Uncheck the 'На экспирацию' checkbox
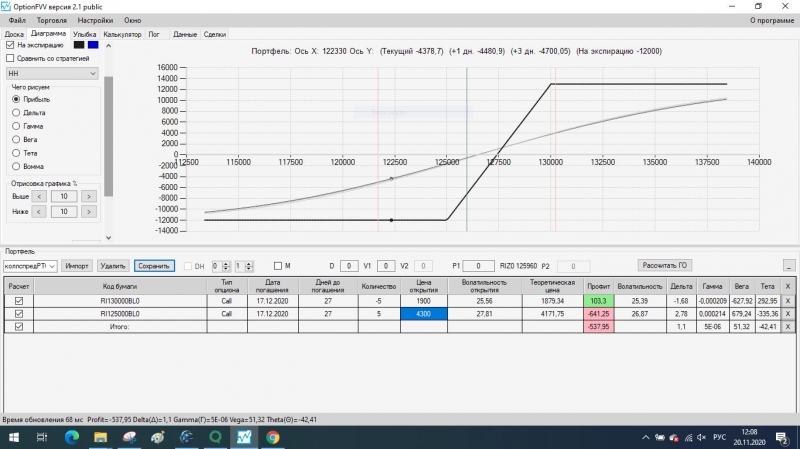 [x=10, y=45]
